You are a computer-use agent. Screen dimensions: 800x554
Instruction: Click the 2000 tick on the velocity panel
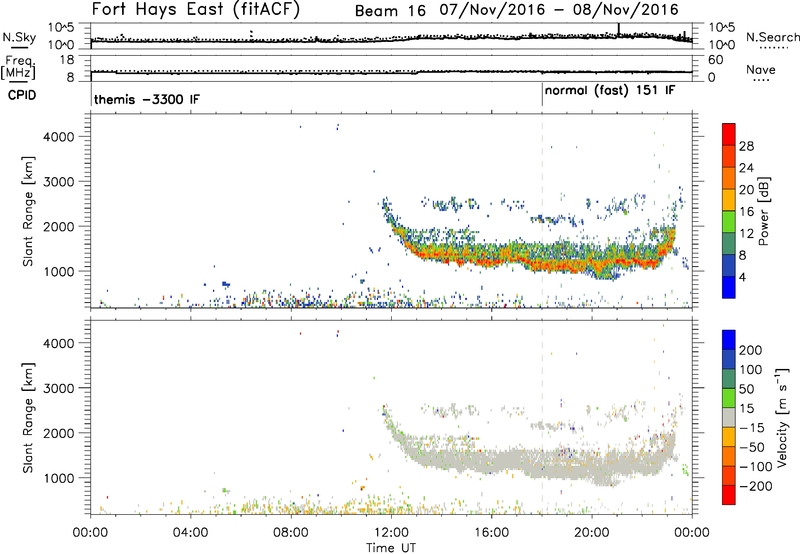(x=59, y=433)
